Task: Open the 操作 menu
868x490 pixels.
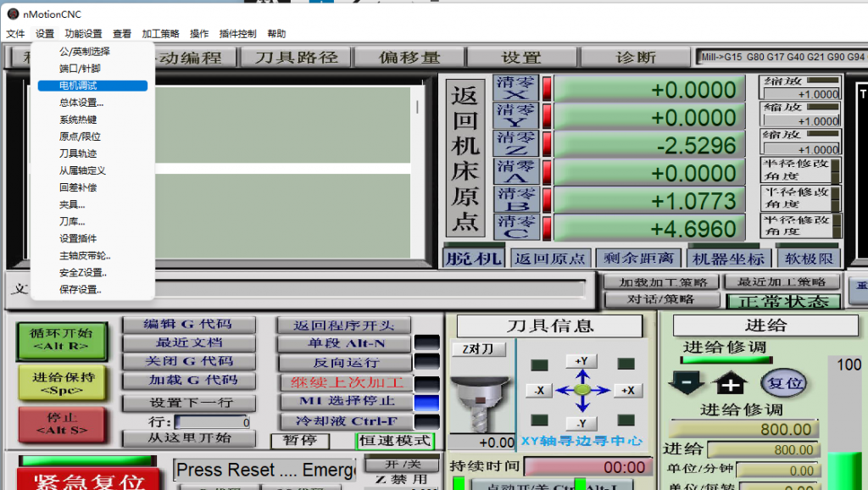Action: (x=199, y=34)
